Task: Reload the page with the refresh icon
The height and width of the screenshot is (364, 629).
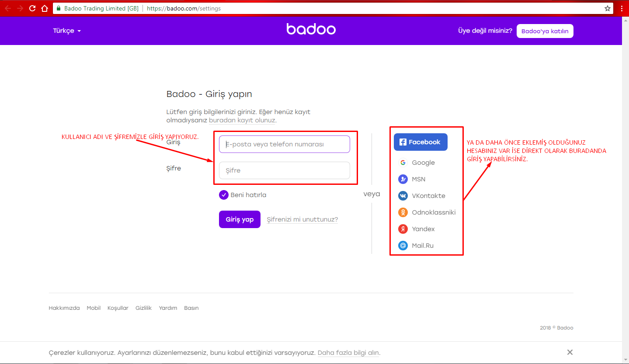Action: [x=32, y=8]
